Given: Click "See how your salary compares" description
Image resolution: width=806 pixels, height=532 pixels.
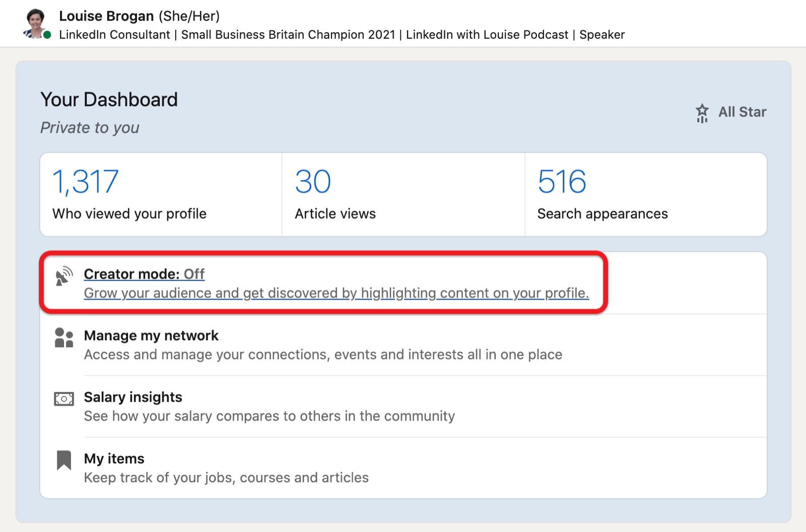Looking at the screenshot, I should [269, 416].
